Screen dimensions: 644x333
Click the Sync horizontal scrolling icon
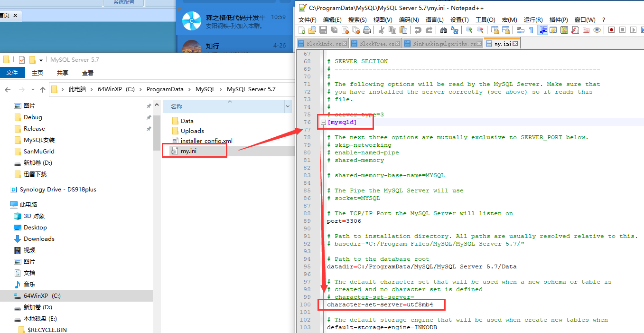coord(506,30)
